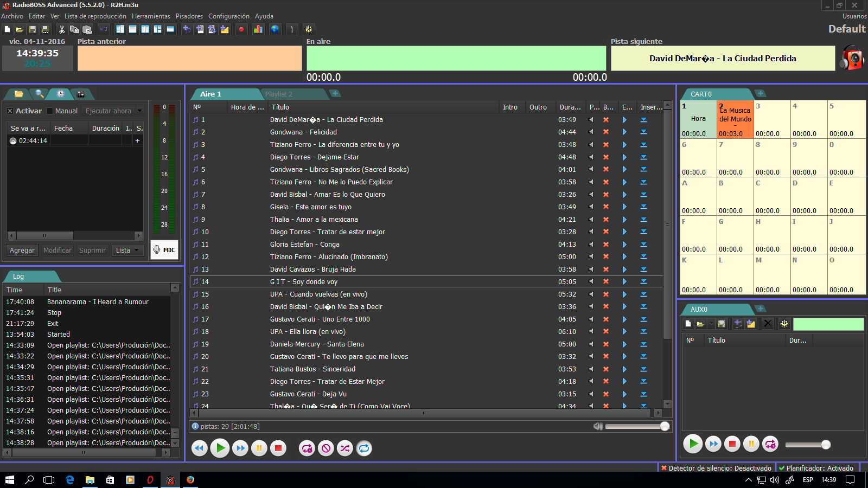Open the Windows Start menu
Viewport: 868px width, 488px height.
pyautogui.click(x=9, y=480)
